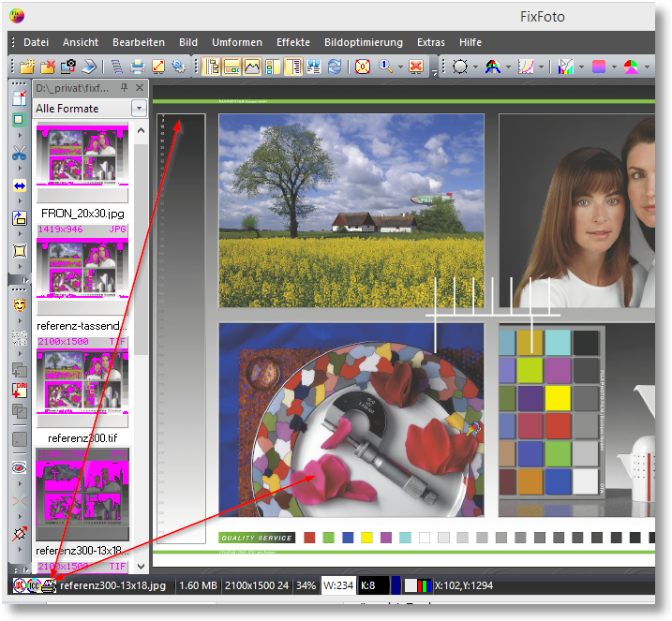Click the open folder toolbar icon
Screen dimensions: 672x621
26,67
